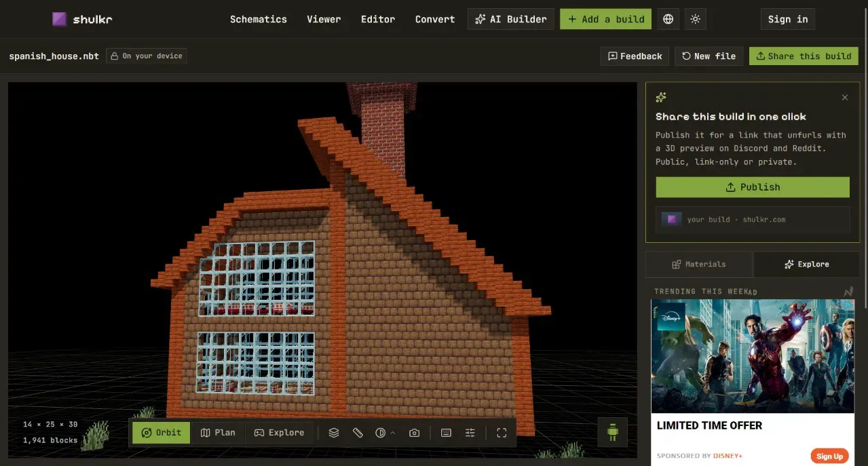Viewport: 868px width, 466px height.
Task: Show keyboard shortcuts icon
Action: coord(446,433)
